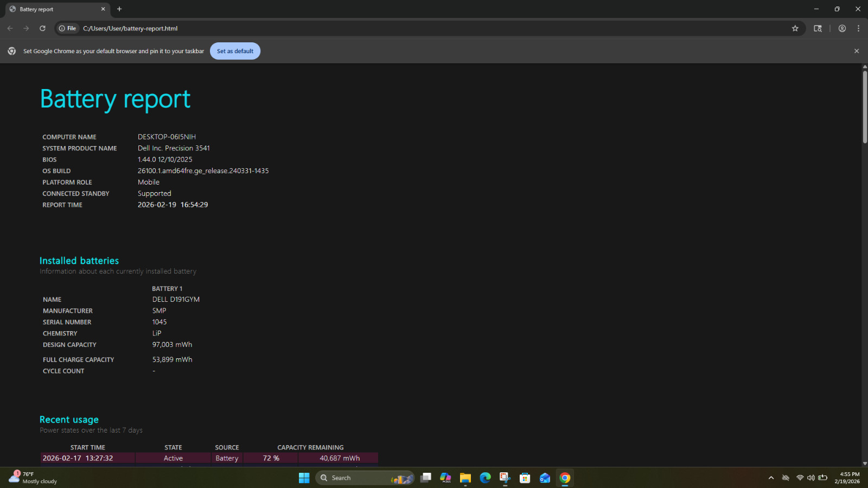The width and height of the screenshot is (868, 488).
Task: Click the scrollbar down arrow
Action: (865, 464)
